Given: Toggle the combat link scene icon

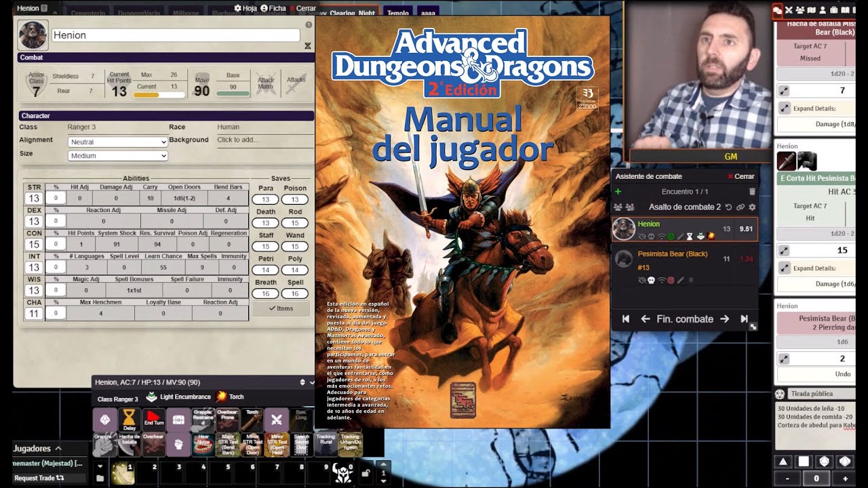Looking at the screenshot, I should [741, 207].
